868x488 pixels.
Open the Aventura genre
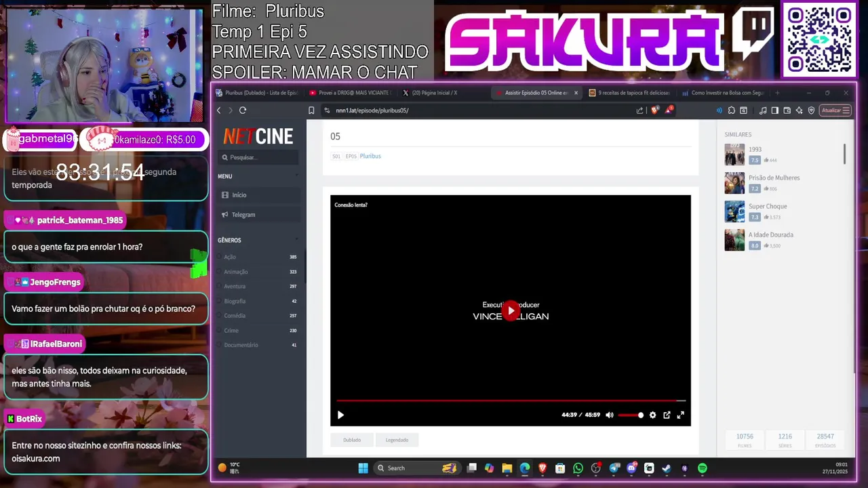pos(235,286)
